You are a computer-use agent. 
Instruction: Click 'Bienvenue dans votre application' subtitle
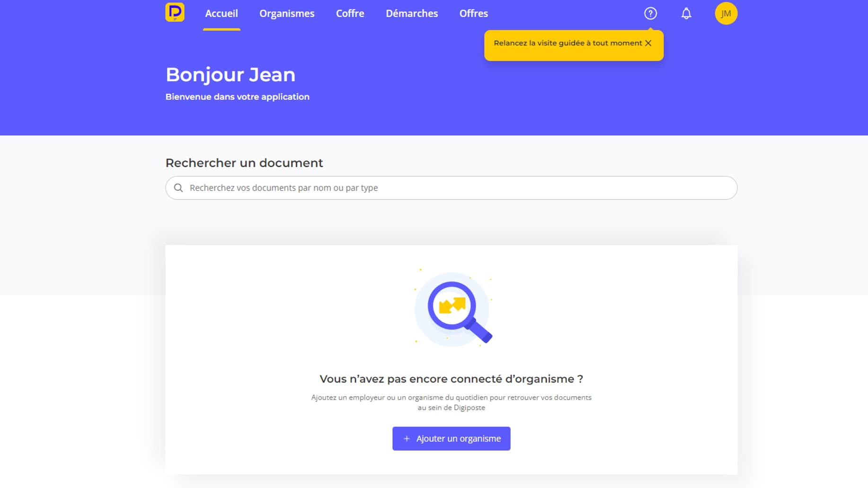(x=237, y=96)
